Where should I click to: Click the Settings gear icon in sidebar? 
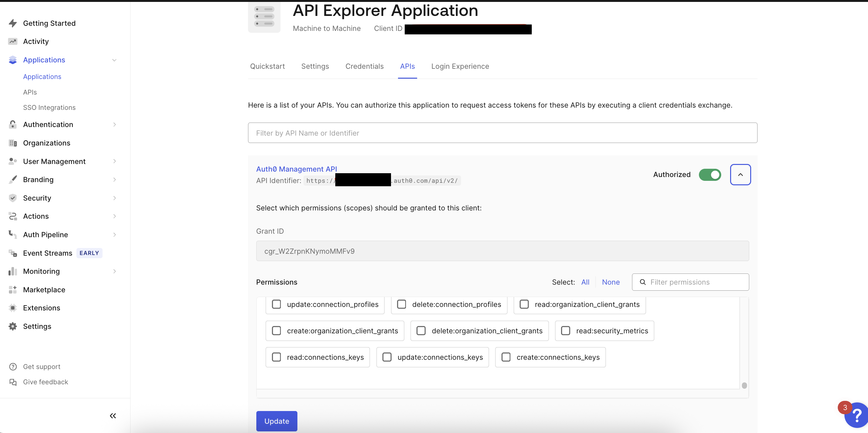coord(13,326)
